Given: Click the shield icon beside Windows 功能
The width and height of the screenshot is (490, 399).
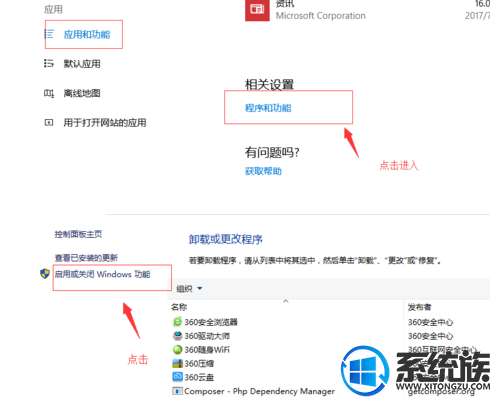Looking at the screenshot, I should click(x=45, y=274).
